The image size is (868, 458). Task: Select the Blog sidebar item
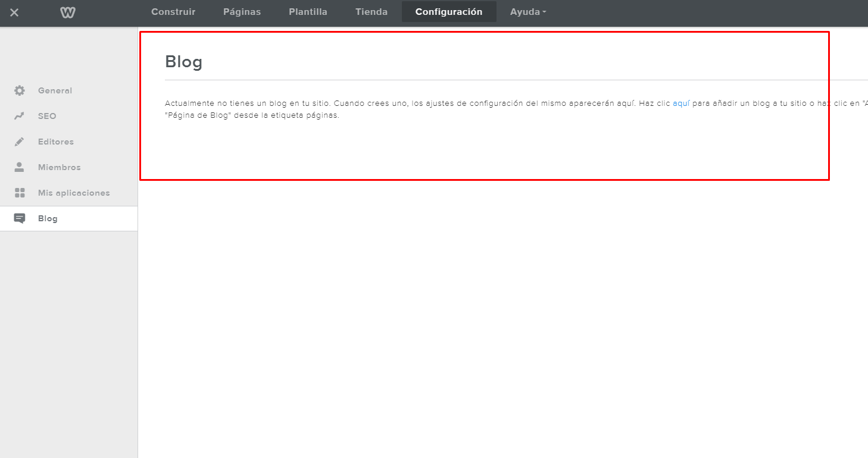(68, 218)
